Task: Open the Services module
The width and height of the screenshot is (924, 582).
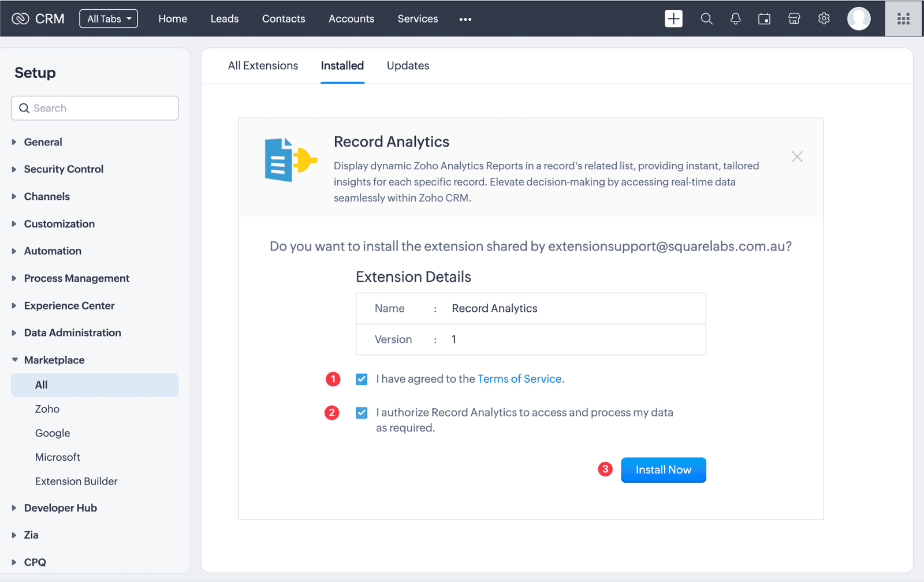Action: 418,18
